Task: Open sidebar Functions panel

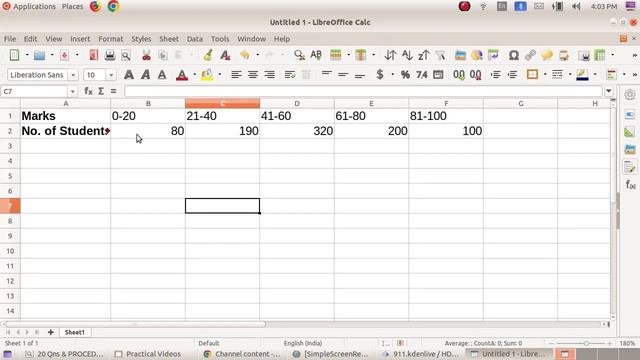Action: pyautogui.click(x=630, y=185)
